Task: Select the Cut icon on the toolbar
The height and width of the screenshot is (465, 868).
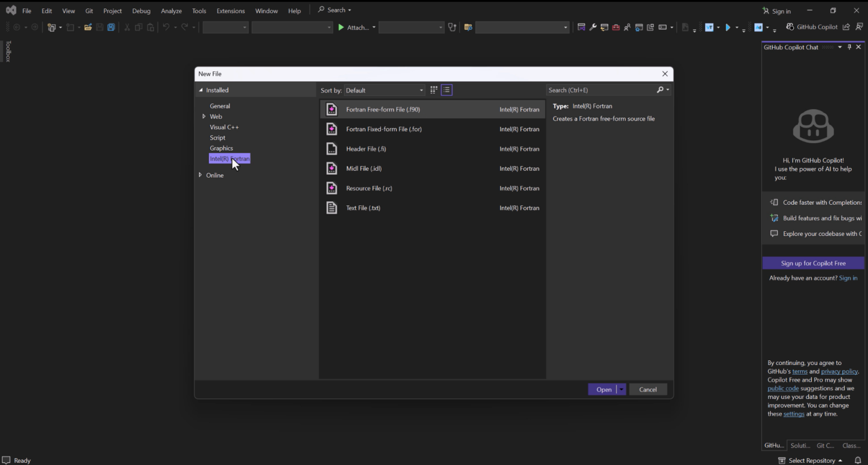Action: (127, 27)
